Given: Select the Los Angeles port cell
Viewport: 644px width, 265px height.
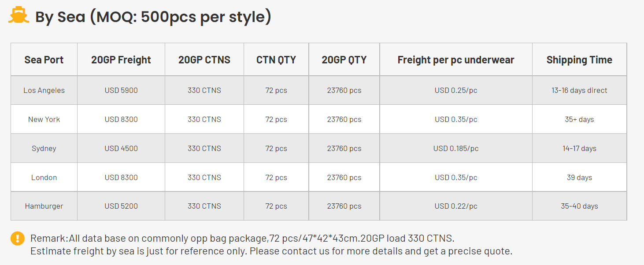Looking at the screenshot, I should point(44,90).
